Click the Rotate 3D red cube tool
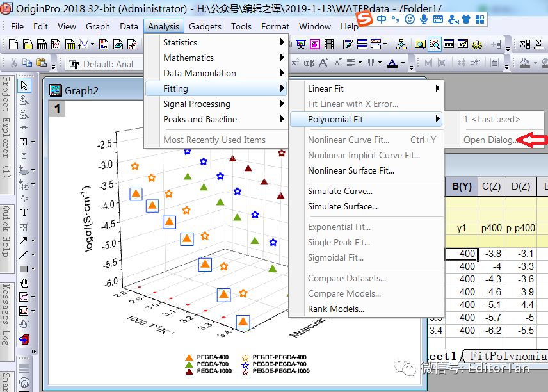548x392 pixels. click(x=24, y=339)
